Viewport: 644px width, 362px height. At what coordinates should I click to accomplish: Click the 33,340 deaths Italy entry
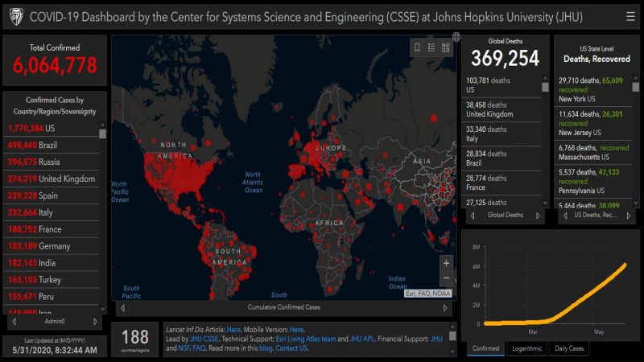point(502,134)
